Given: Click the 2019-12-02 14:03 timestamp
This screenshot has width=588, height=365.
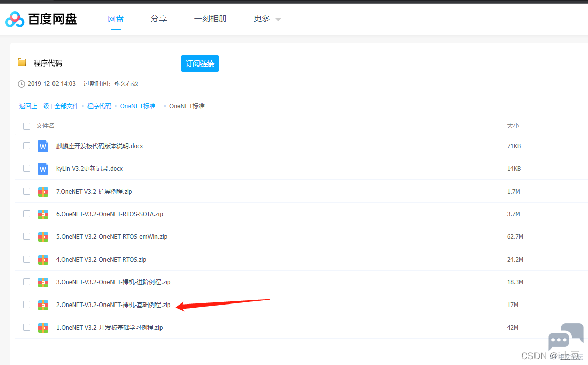Looking at the screenshot, I should tap(52, 84).
